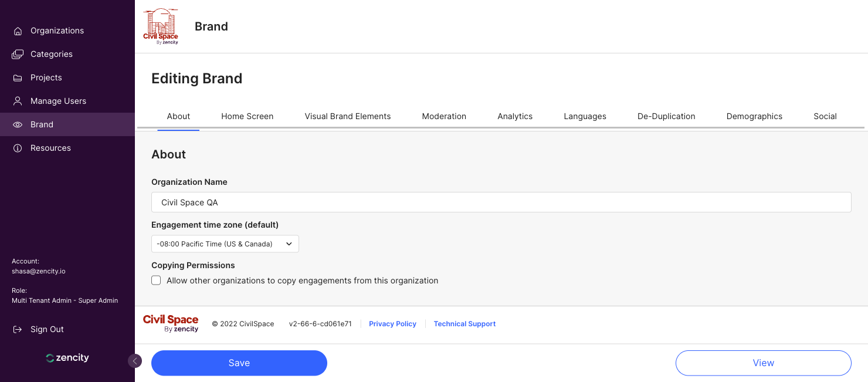
Task: Click the Civil Space logo in header
Action: (x=161, y=26)
